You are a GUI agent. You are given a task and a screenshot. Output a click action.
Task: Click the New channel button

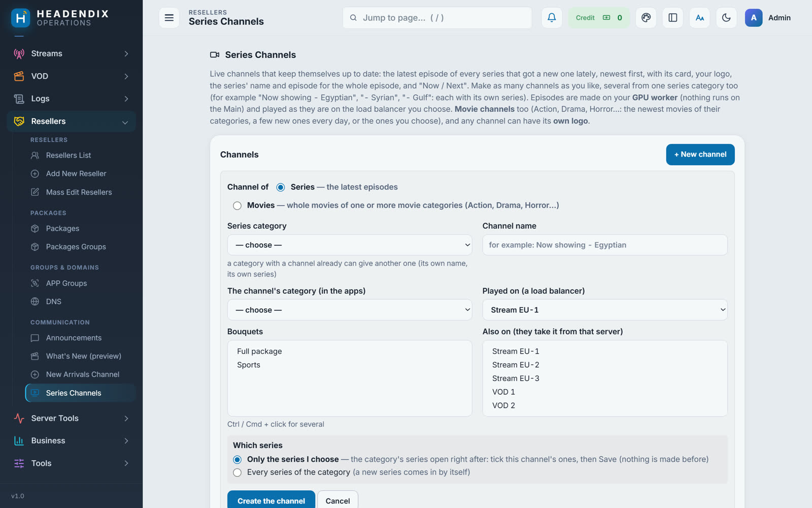click(700, 154)
